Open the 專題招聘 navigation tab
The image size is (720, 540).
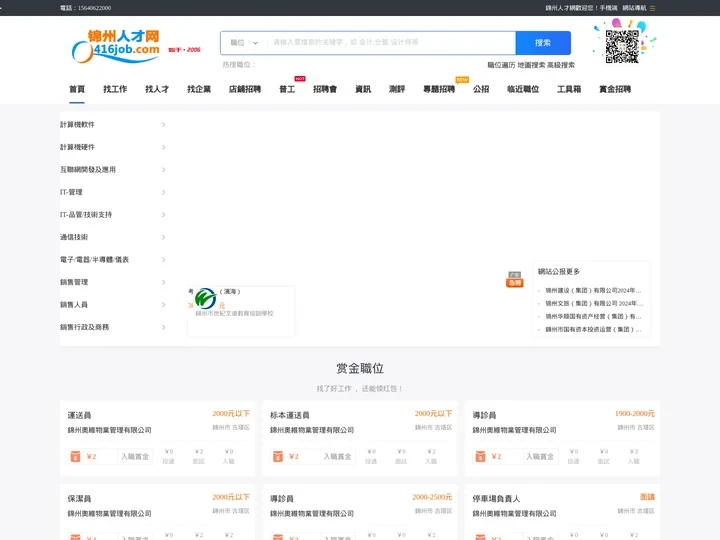[439, 89]
